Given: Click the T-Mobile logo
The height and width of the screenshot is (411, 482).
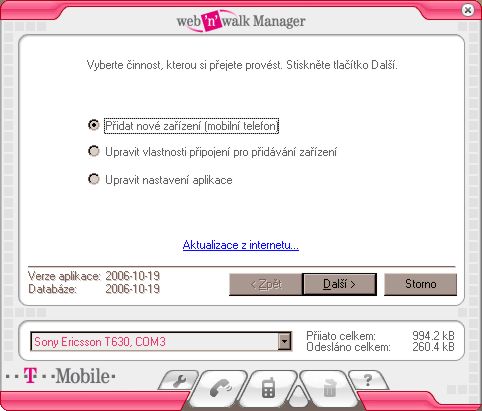Looking at the screenshot, I should 60,376.
